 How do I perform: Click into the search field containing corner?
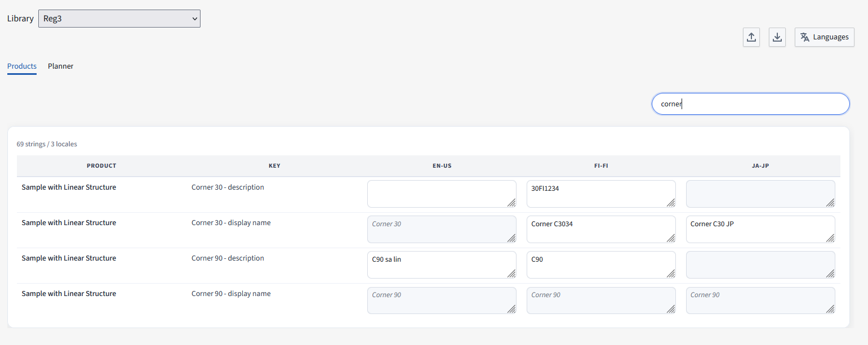coord(750,104)
